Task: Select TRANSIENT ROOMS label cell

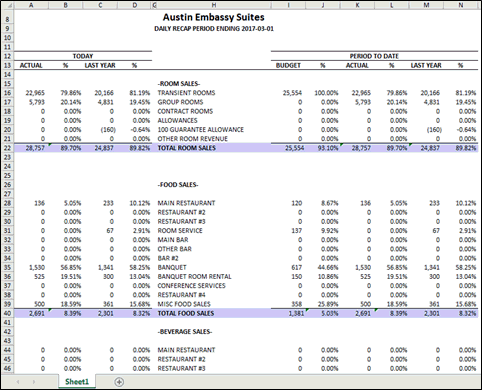Action: [186, 93]
